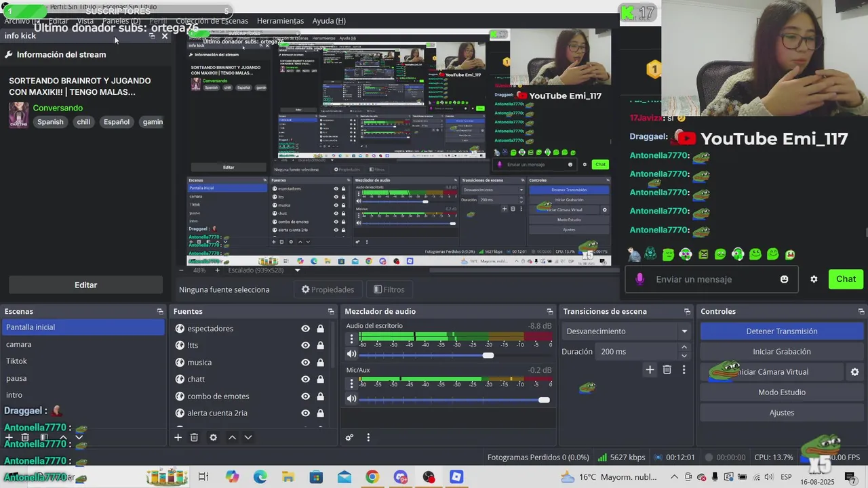Delete scene transition with trash icon
Screen dimensions: 868x488
(667, 369)
